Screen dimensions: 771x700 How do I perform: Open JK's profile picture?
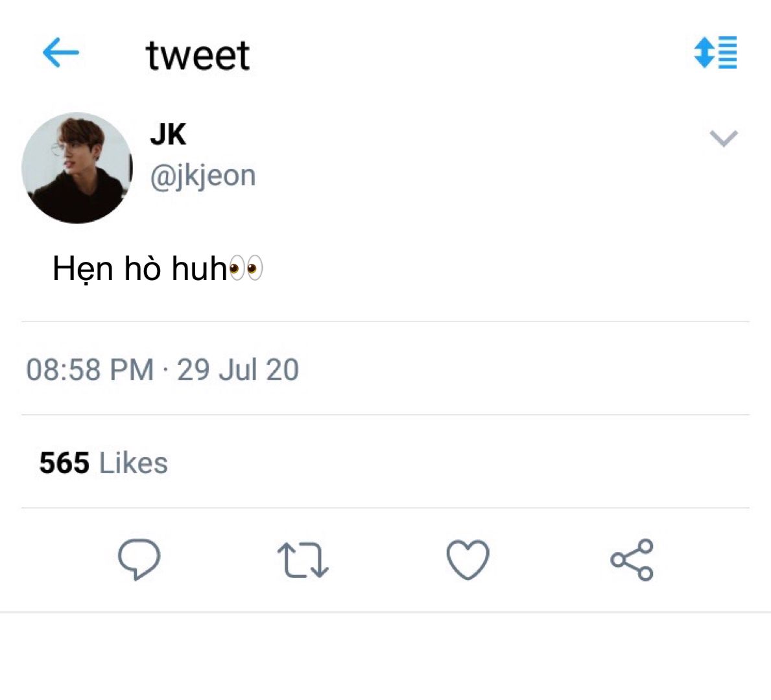coord(77,168)
